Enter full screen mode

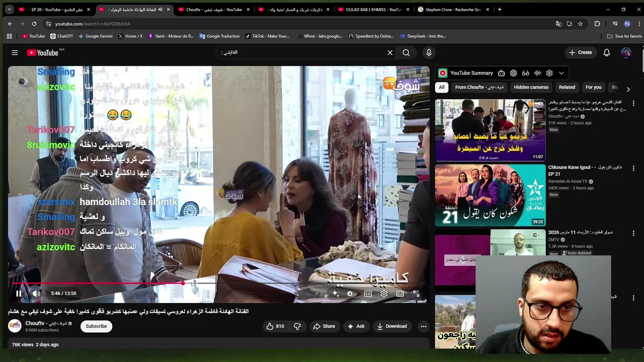[416, 294]
